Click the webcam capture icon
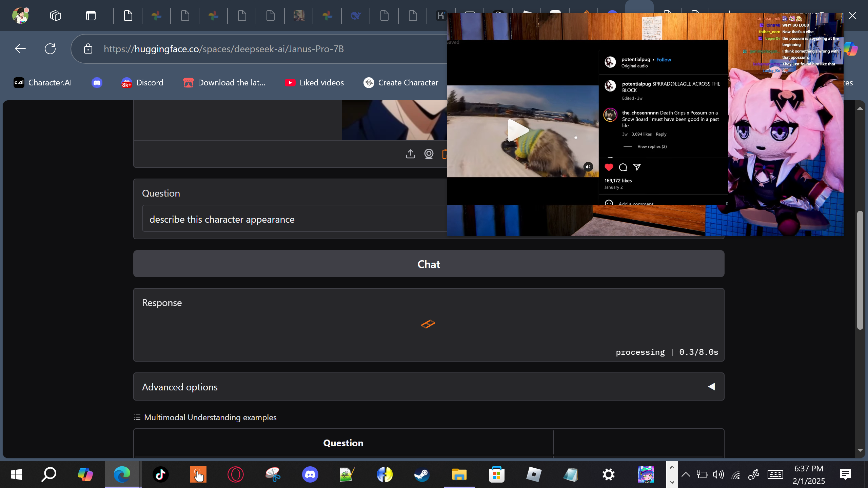 [x=429, y=154]
